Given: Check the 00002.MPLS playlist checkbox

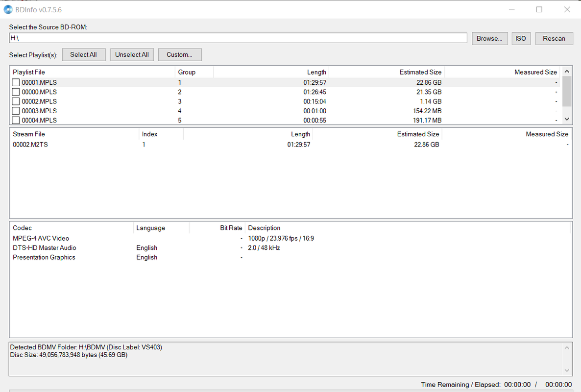Looking at the screenshot, I should point(16,101).
